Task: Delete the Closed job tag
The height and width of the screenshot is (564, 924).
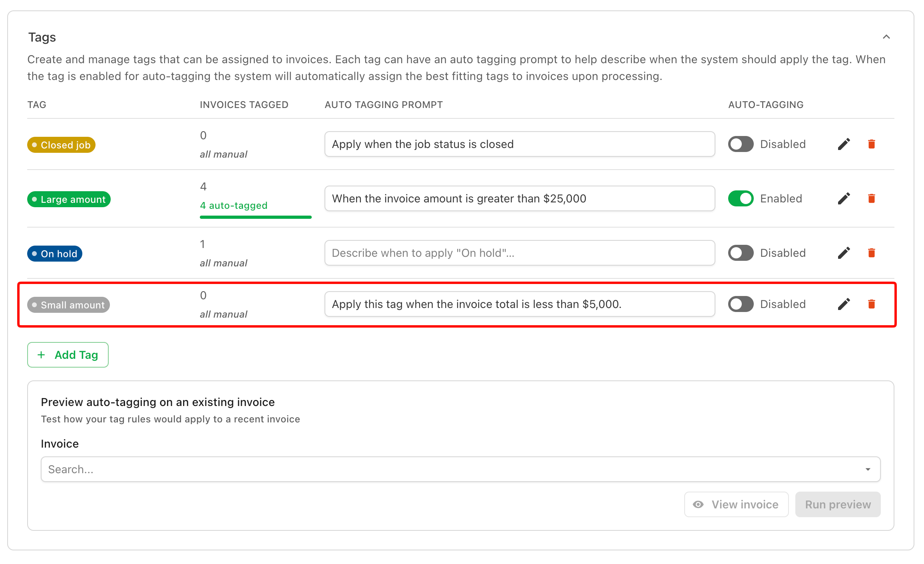Action: pos(871,144)
